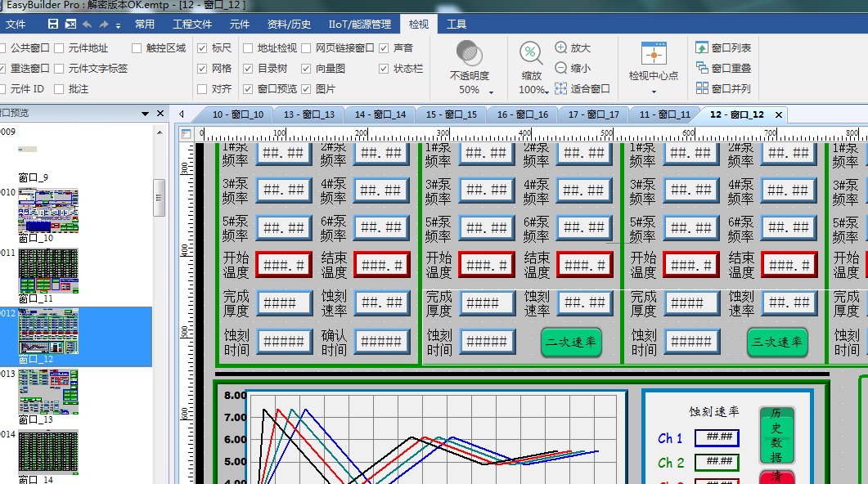
Task: Enable the 地址检视 checkbox
Action: 248,48
